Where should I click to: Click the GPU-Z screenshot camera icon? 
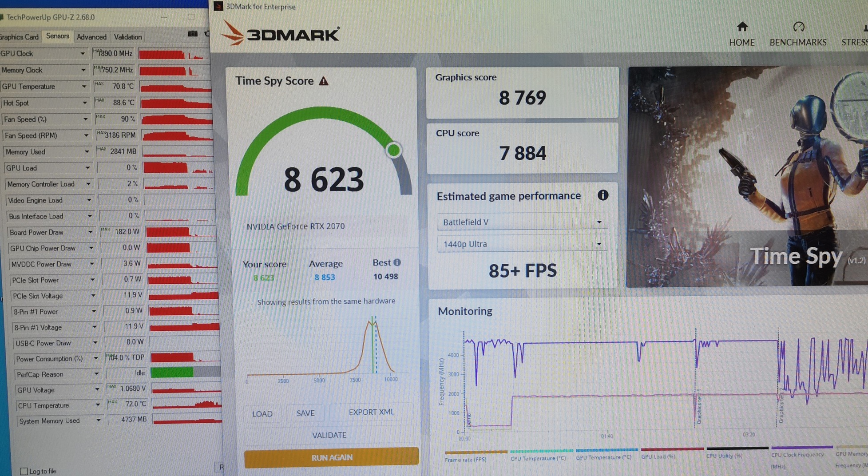click(x=192, y=34)
